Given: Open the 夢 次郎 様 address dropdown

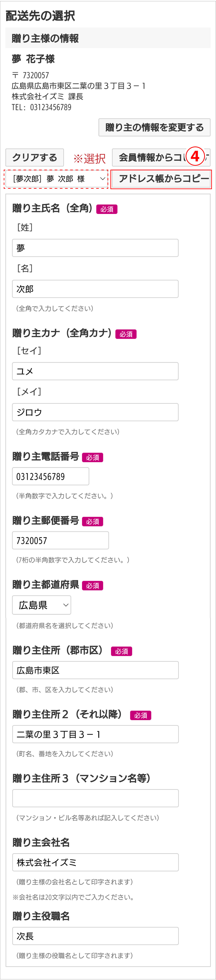Looking at the screenshot, I should coord(56,179).
